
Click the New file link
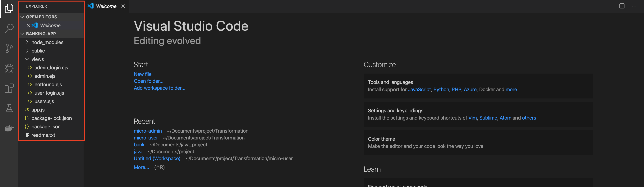click(142, 74)
